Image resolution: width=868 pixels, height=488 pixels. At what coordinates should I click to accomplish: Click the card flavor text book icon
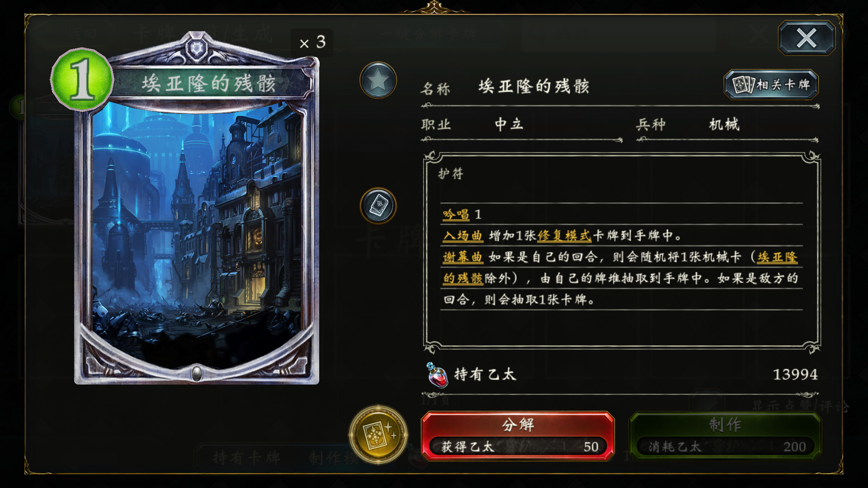pyautogui.click(x=378, y=206)
